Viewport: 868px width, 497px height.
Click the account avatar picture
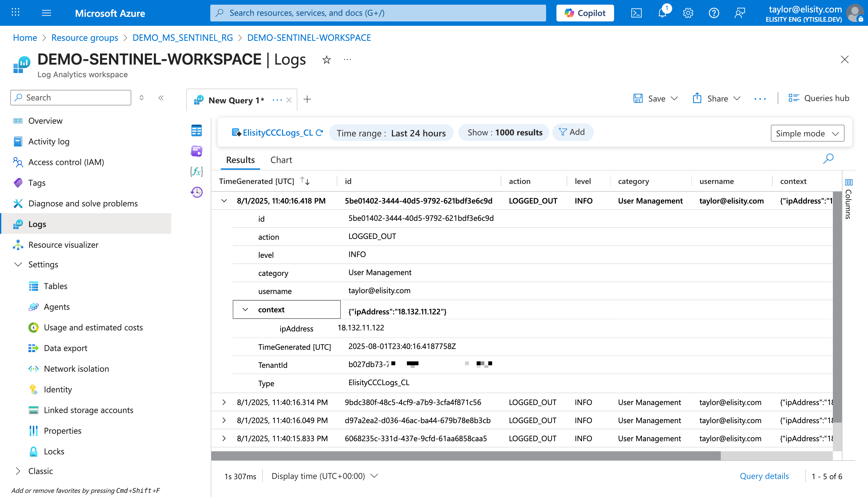click(855, 13)
